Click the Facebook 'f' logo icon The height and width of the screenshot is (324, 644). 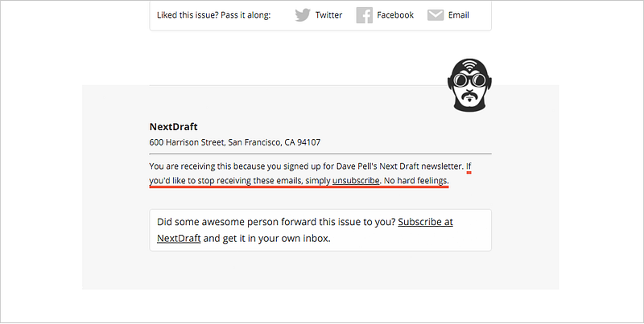pos(365,15)
